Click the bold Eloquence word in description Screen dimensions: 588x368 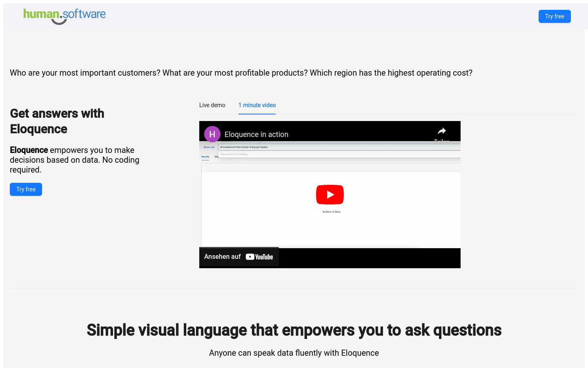point(29,150)
